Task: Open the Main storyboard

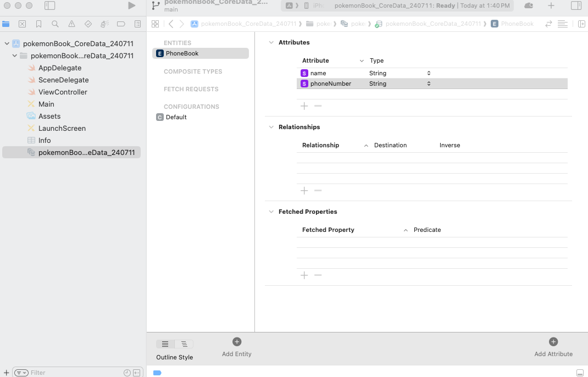Action: click(46, 104)
